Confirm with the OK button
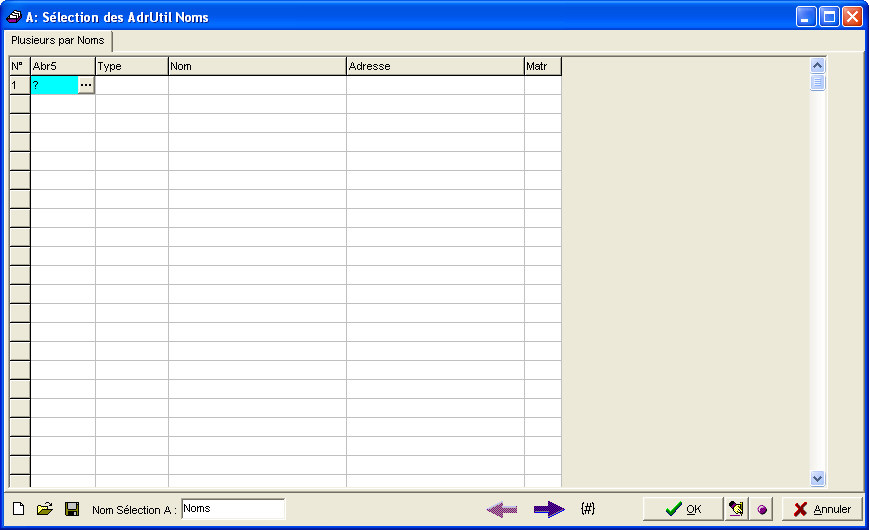This screenshot has height=530, width=869. pos(683,508)
